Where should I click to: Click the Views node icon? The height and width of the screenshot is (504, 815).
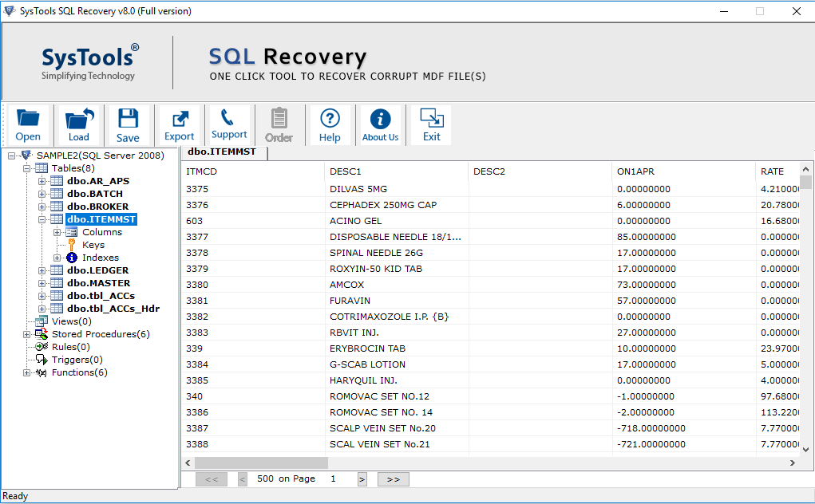42,321
